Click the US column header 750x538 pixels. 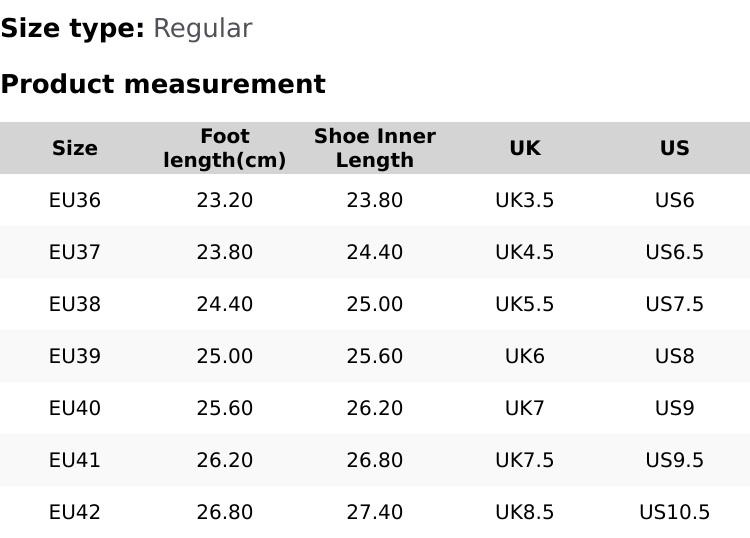point(675,148)
